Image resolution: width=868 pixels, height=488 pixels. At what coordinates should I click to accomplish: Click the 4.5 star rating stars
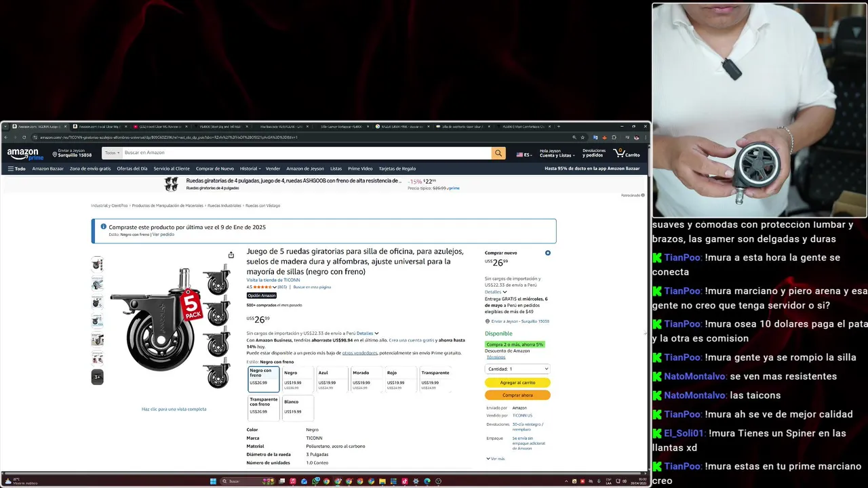[x=261, y=287]
